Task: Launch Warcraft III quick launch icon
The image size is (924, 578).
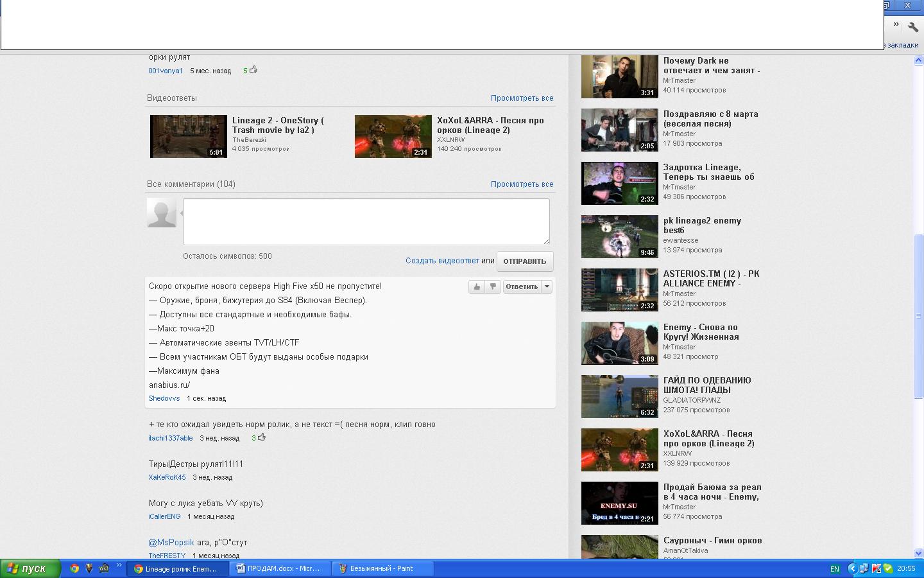Action: [x=104, y=568]
